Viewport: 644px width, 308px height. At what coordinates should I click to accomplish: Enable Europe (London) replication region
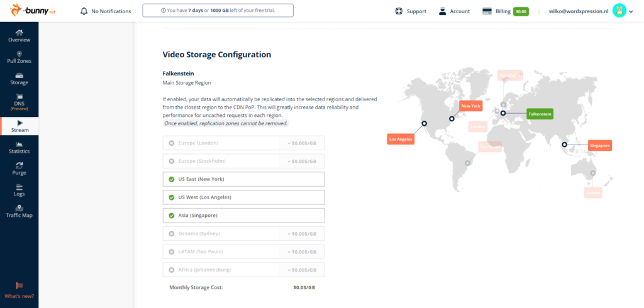243,143
